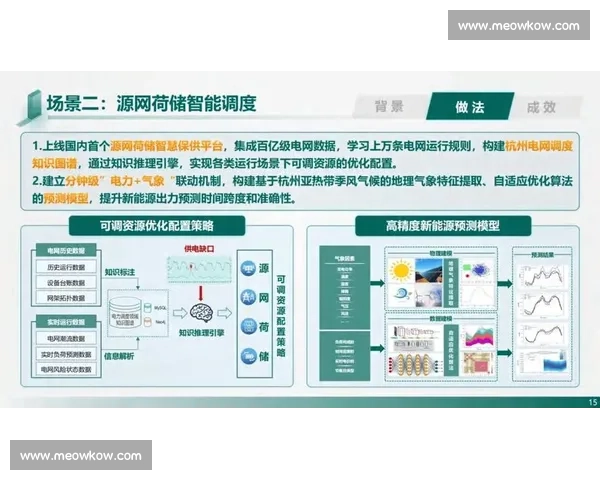Click the 知识标注 label

(120, 272)
